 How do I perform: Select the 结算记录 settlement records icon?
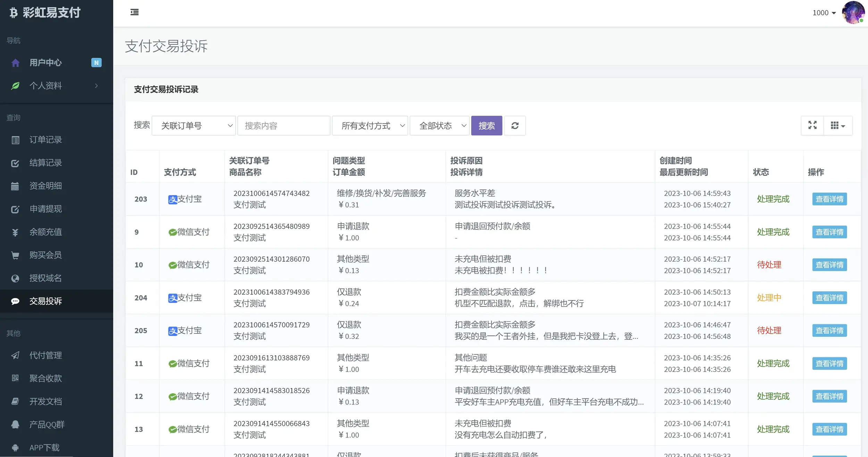pos(15,163)
